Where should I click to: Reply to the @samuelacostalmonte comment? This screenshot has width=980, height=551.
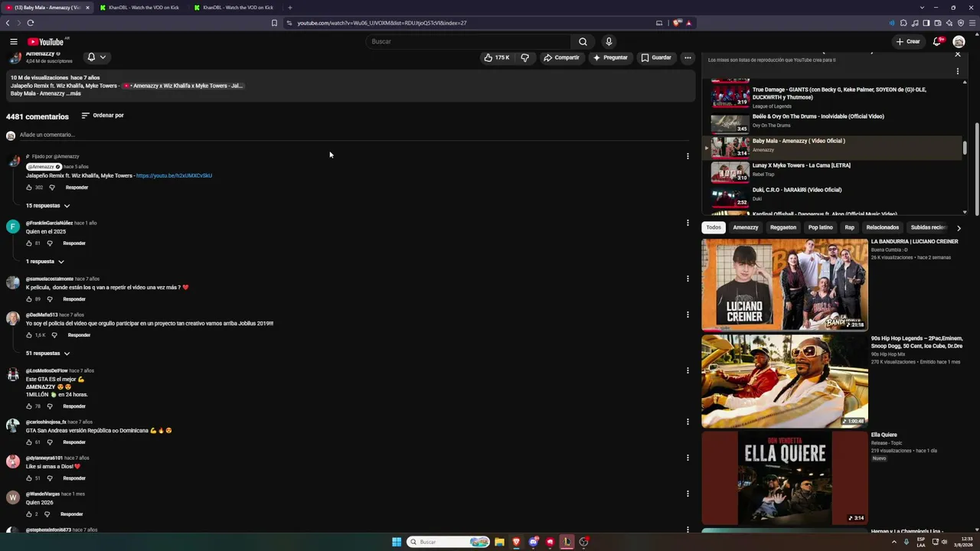pyautogui.click(x=74, y=299)
